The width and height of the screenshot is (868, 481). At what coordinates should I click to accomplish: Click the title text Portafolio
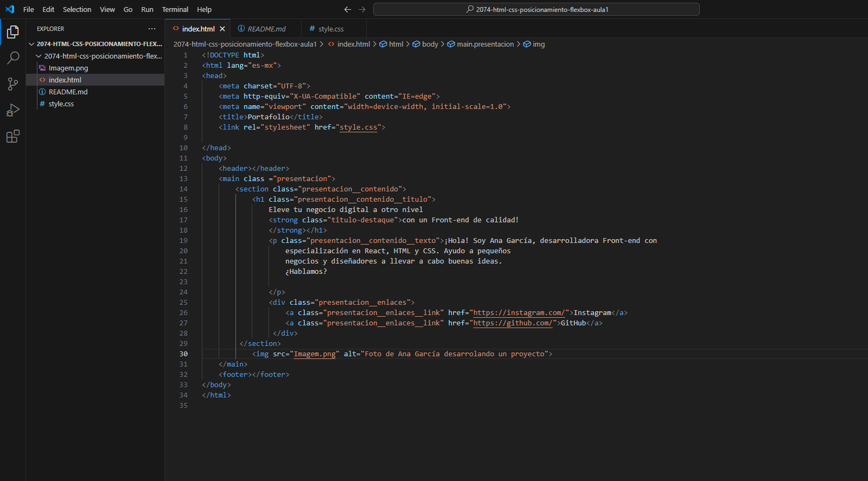[269, 117]
